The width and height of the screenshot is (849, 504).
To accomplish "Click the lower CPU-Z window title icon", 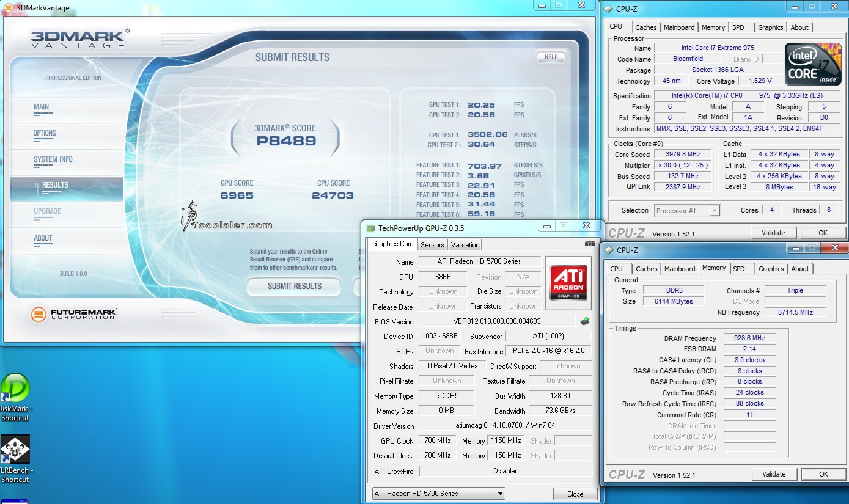I will 610,250.
